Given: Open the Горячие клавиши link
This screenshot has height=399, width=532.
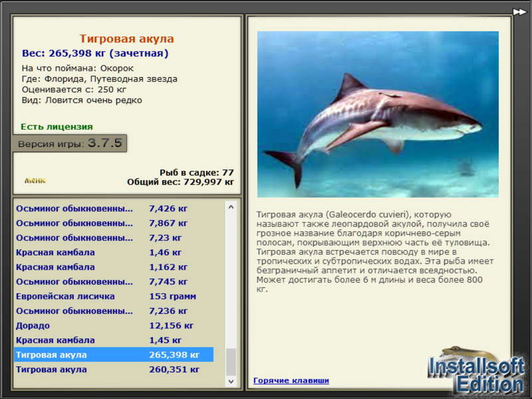Looking at the screenshot, I should tap(291, 380).
